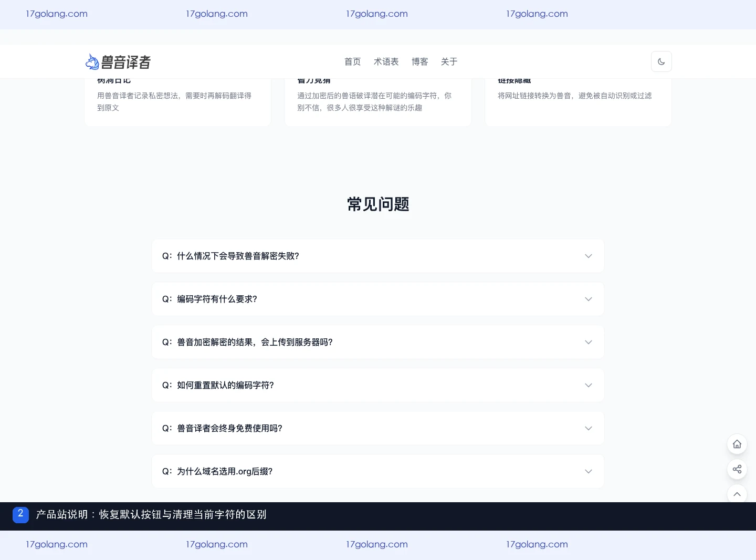Toggle dark mode moon icon

click(x=661, y=61)
